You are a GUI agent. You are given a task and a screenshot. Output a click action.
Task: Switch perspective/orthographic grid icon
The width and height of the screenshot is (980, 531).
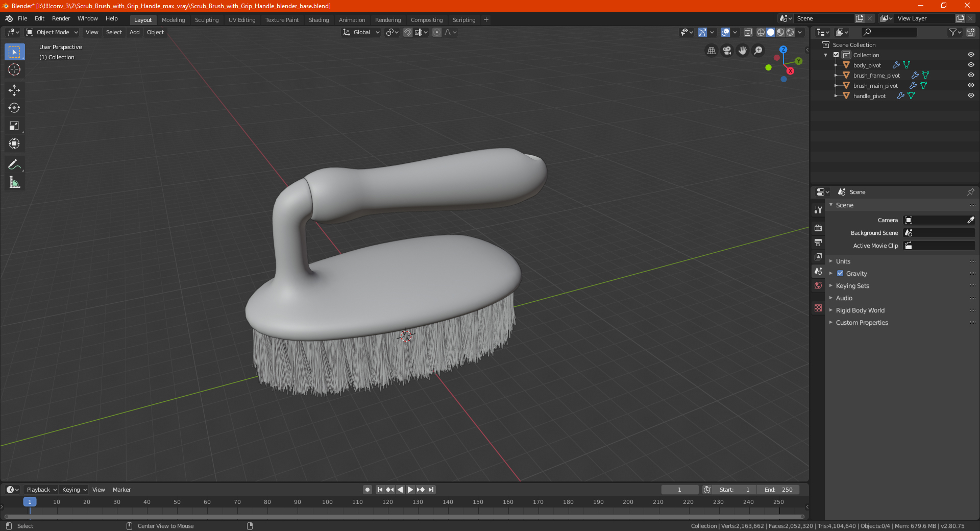(x=711, y=51)
